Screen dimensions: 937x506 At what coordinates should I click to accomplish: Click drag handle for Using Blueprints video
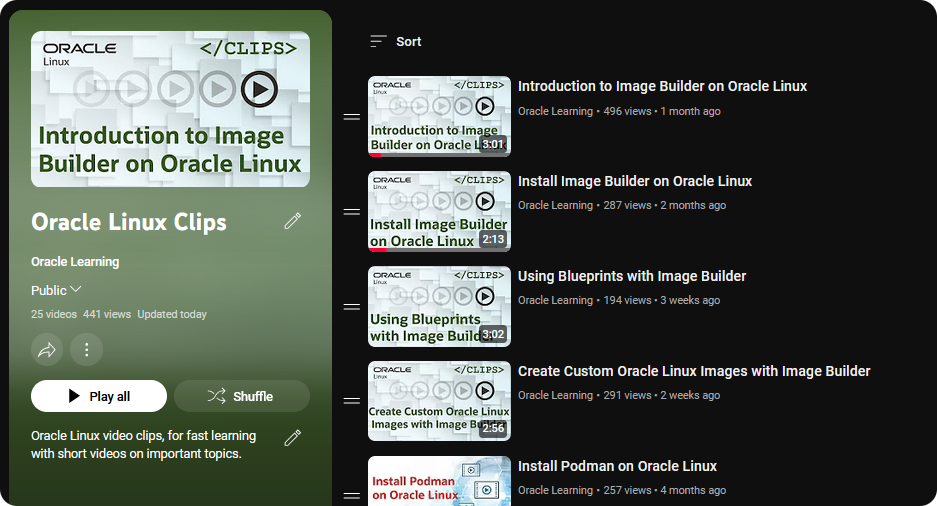pyautogui.click(x=352, y=307)
